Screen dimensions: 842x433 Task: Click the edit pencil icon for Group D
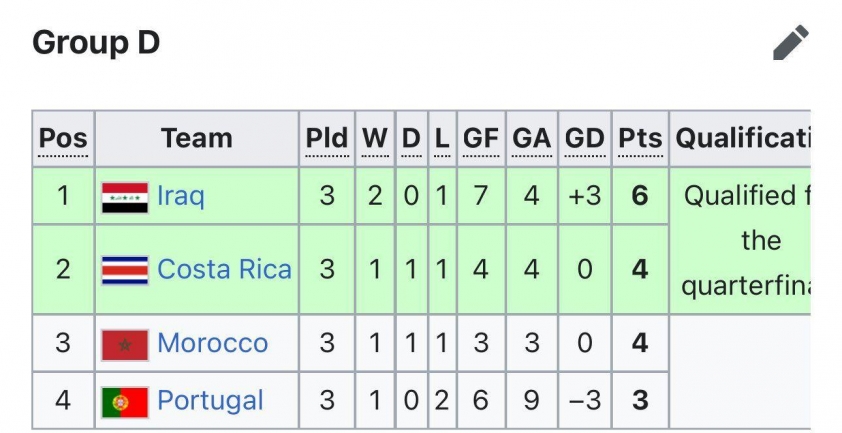pos(791,42)
